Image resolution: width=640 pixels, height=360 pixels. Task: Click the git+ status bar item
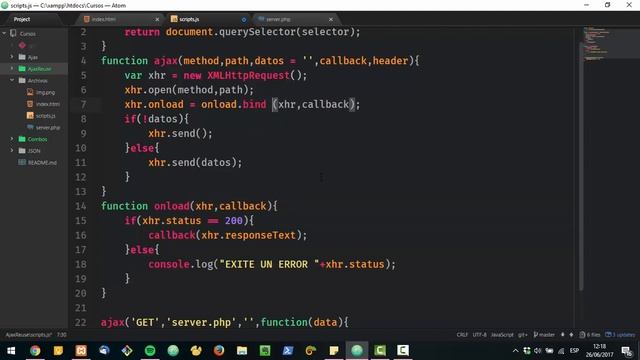coord(522,335)
